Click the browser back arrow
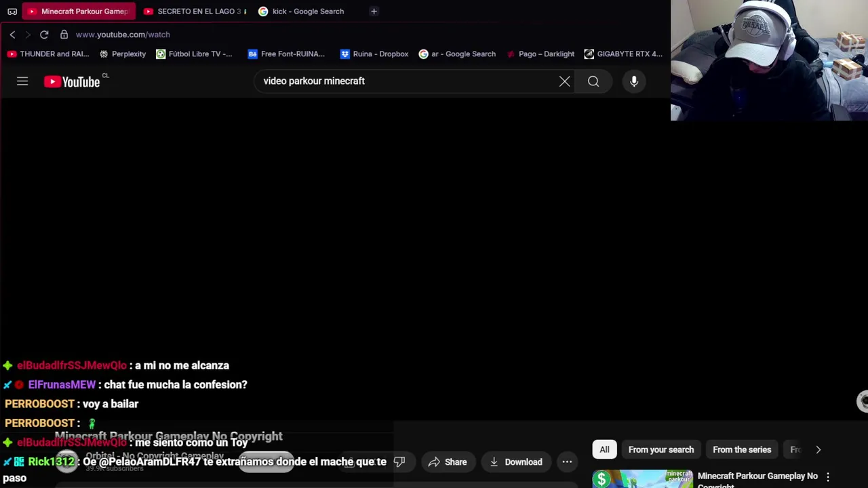This screenshot has width=868, height=488. click(12, 35)
